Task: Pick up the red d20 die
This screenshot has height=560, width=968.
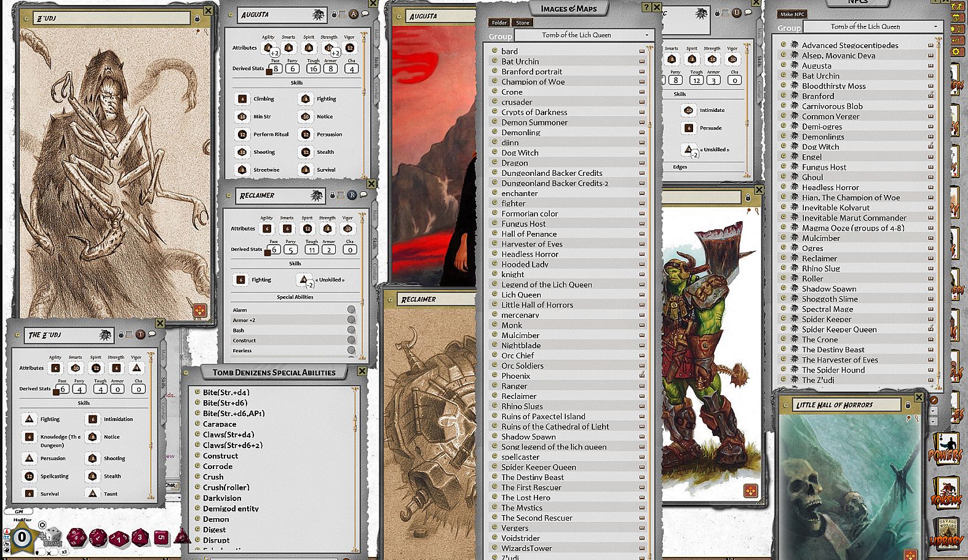Action: [77, 537]
